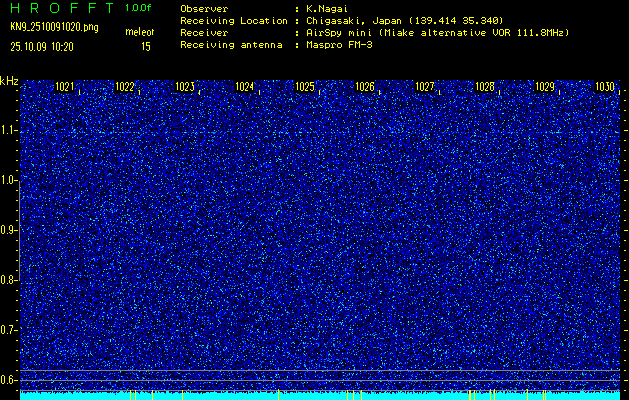629x400 pixels.
Task: Click the 1028 time marker
Action: [x=485, y=87]
